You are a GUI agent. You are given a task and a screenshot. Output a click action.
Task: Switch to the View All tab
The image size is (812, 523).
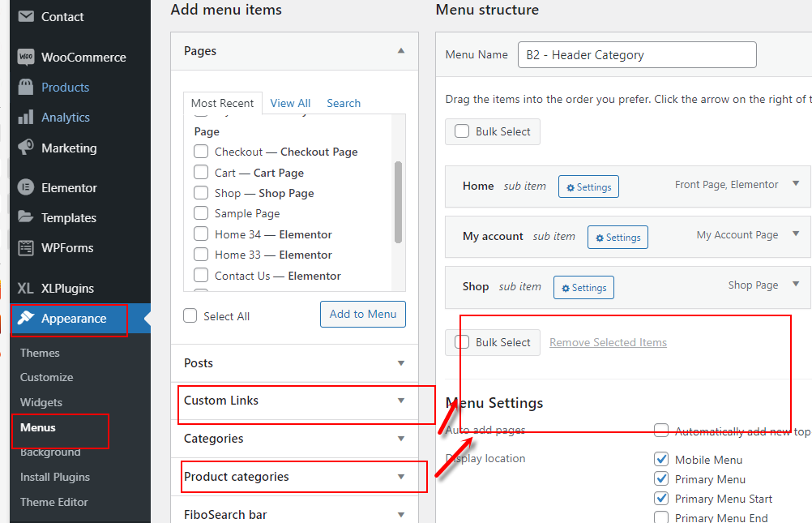[x=290, y=103]
